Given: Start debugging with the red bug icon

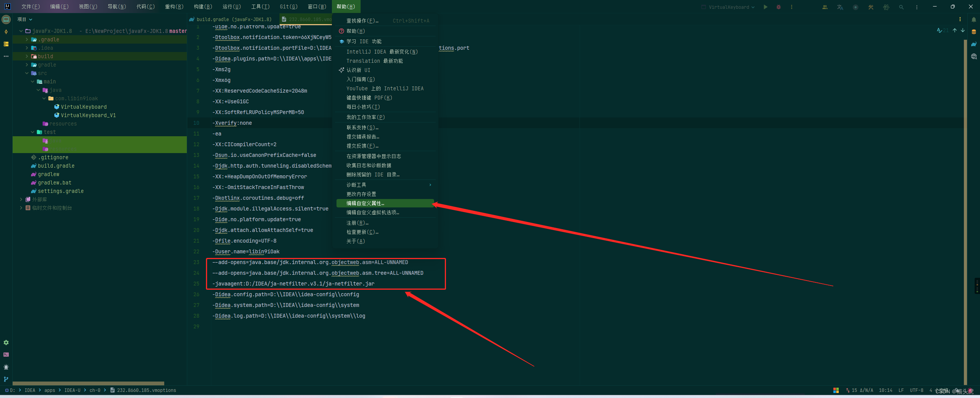Looking at the screenshot, I should 778,7.
